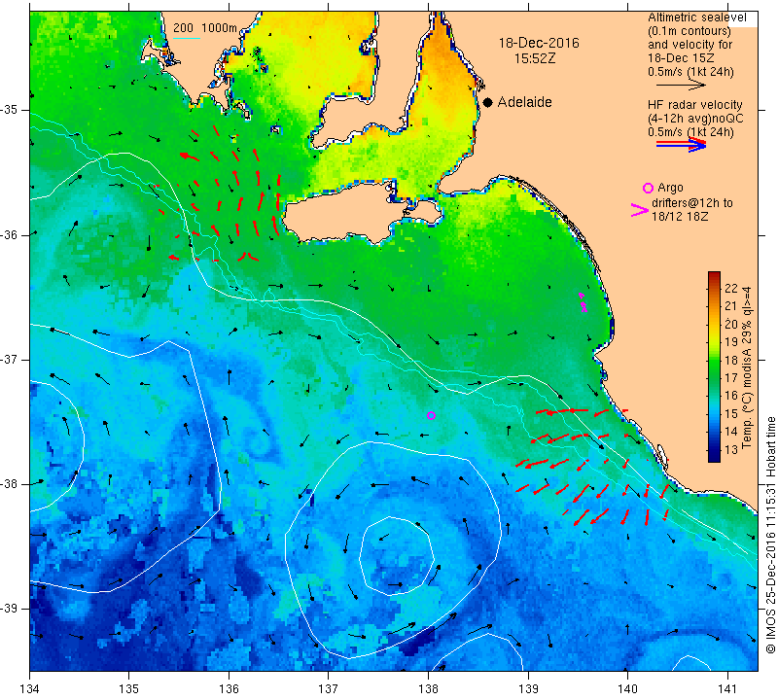Image resolution: width=778 pixels, height=700 pixels.
Task: Click the 137 longitude axis label
Action: click(x=329, y=689)
